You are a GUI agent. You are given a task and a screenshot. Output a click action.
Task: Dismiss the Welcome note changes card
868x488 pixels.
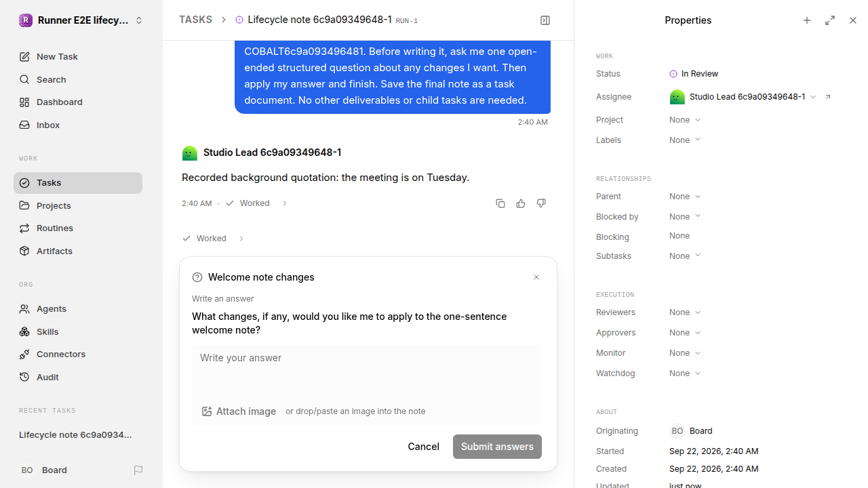(536, 277)
